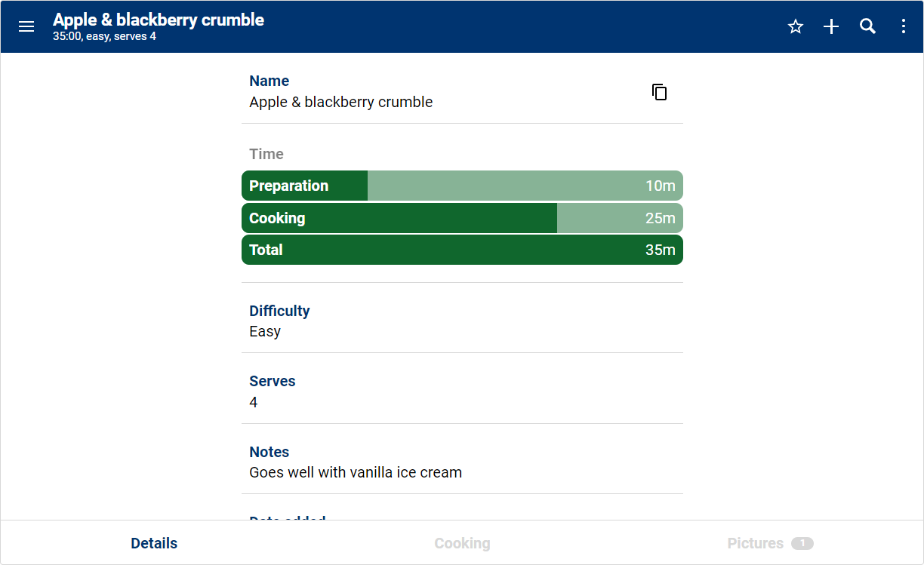
Task: Open the Cooking tab
Action: (462, 543)
